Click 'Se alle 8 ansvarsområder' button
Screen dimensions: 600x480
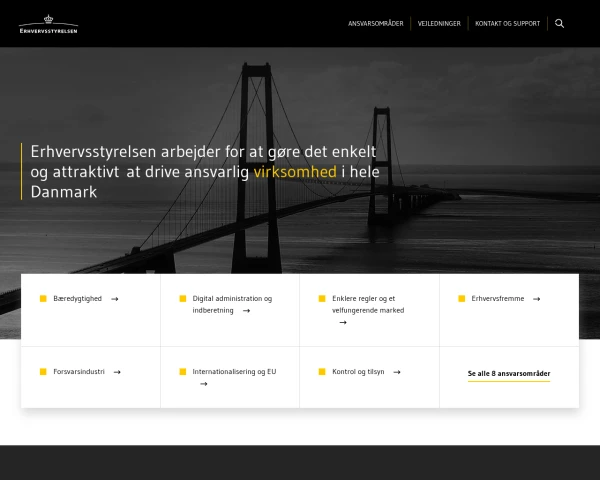[x=509, y=374]
